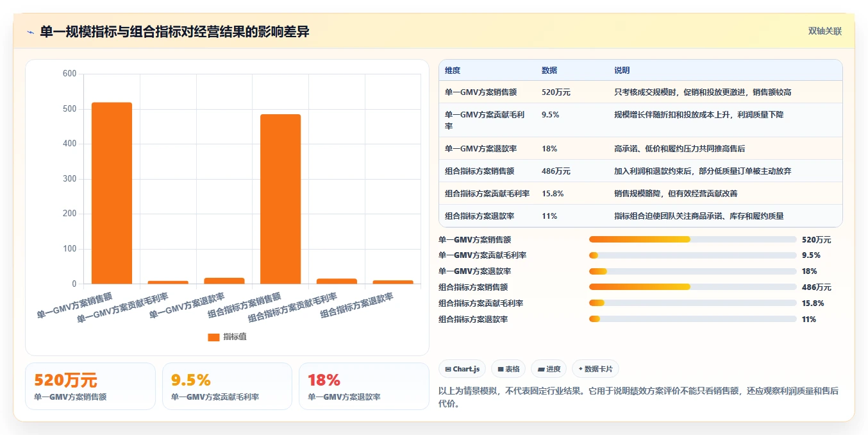Screen dimensions: 868x435
Task: Click the 单一GMV方案退款率 progress bar
Action: click(693, 271)
